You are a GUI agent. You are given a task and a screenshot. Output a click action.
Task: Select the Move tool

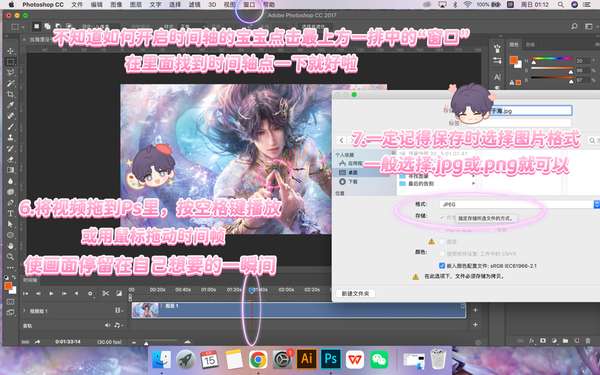[11, 51]
